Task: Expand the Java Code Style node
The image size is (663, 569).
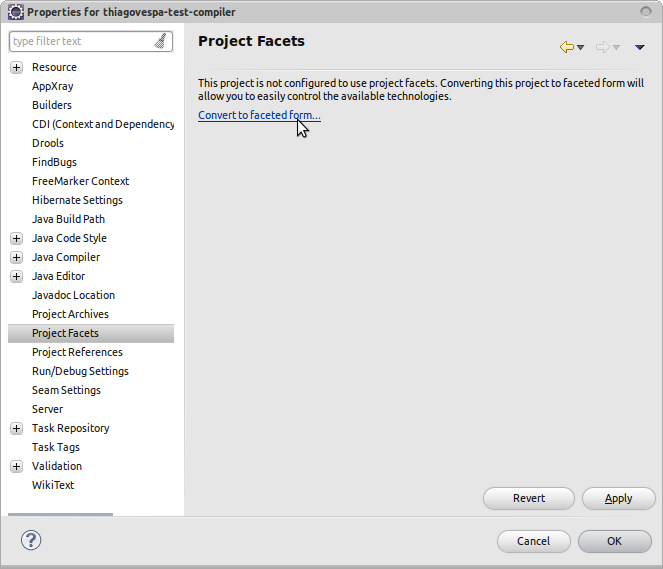Action: 16,238
